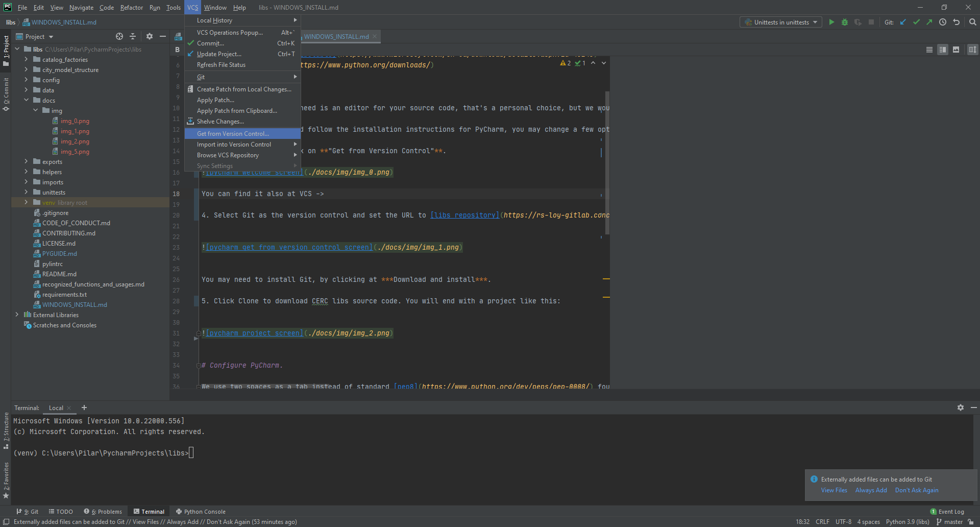Click View Files link in notification
The image size is (980, 527).
pos(834,490)
